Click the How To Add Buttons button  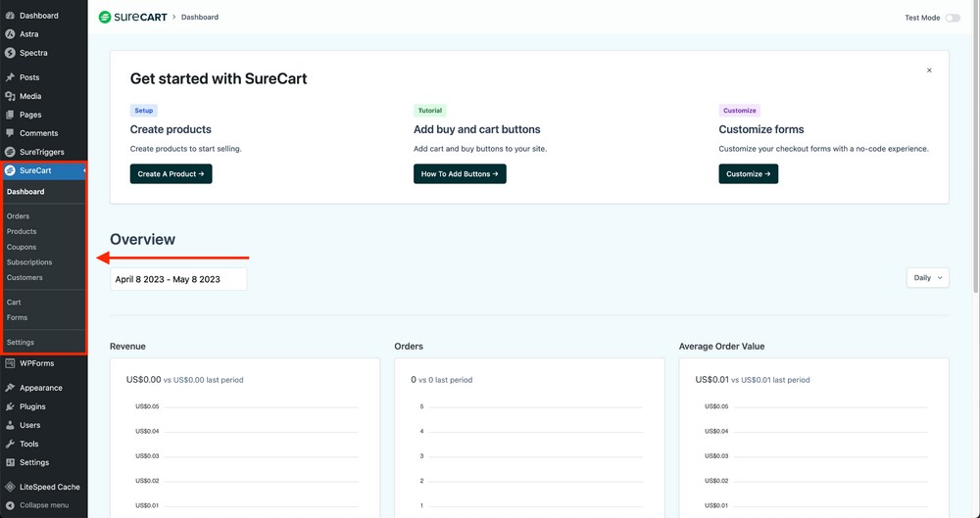click(x=460, y=173)
